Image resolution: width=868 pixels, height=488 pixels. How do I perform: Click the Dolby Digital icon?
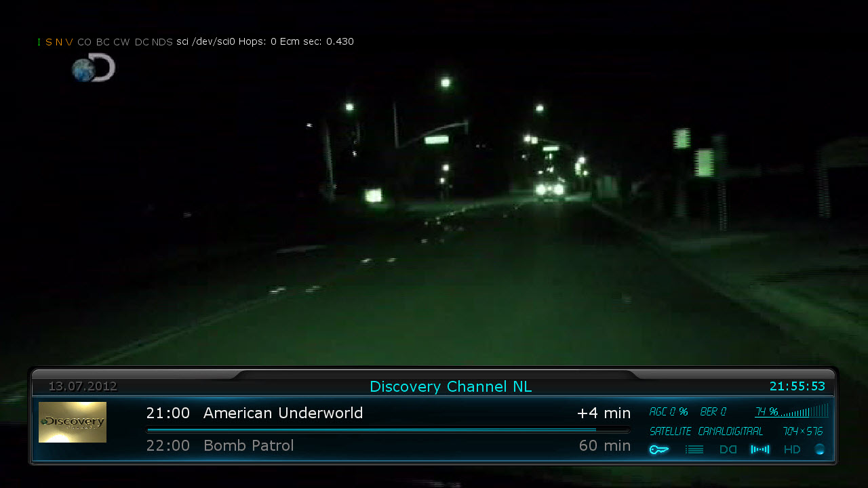coord(728,449)
